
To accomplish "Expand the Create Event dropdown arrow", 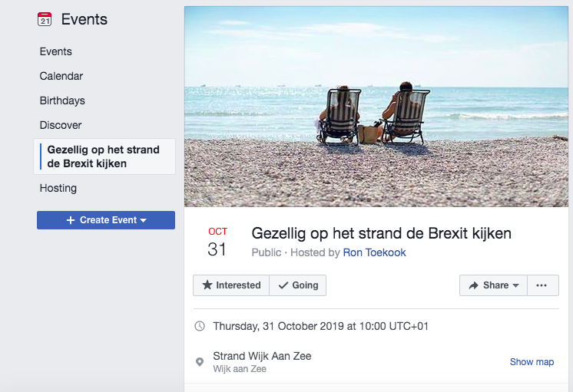I will pos(143,220).
